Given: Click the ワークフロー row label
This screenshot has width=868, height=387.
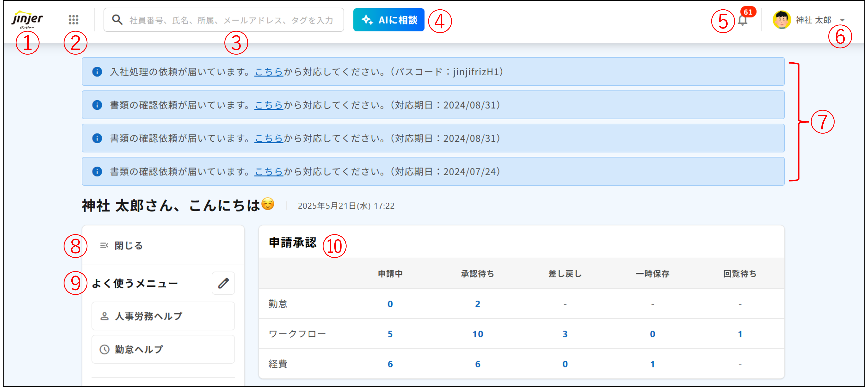Looking at the screenshot, I should pyautogui.click(x=297, y=334).
